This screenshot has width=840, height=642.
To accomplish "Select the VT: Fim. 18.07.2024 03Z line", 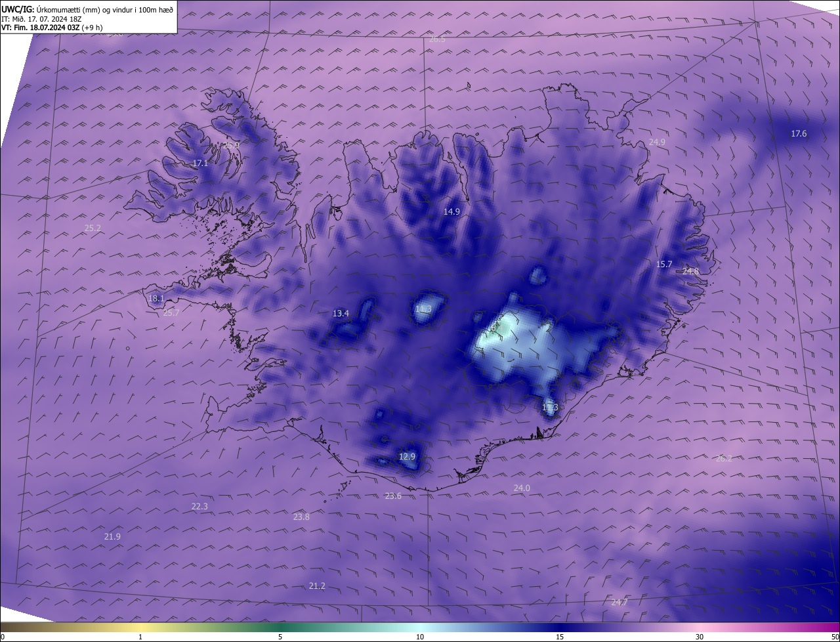I will [52, 28].
